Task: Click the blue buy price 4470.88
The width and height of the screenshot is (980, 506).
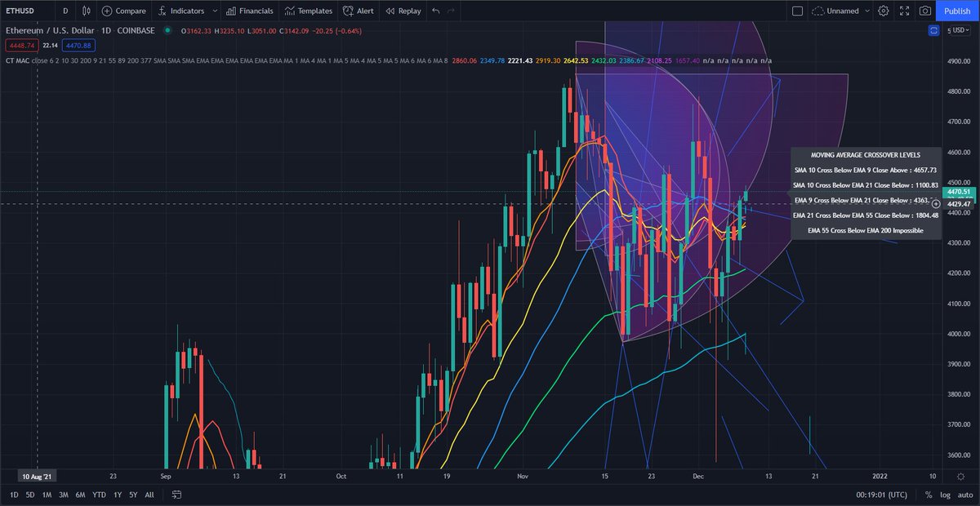Action: tap(79, 44)
